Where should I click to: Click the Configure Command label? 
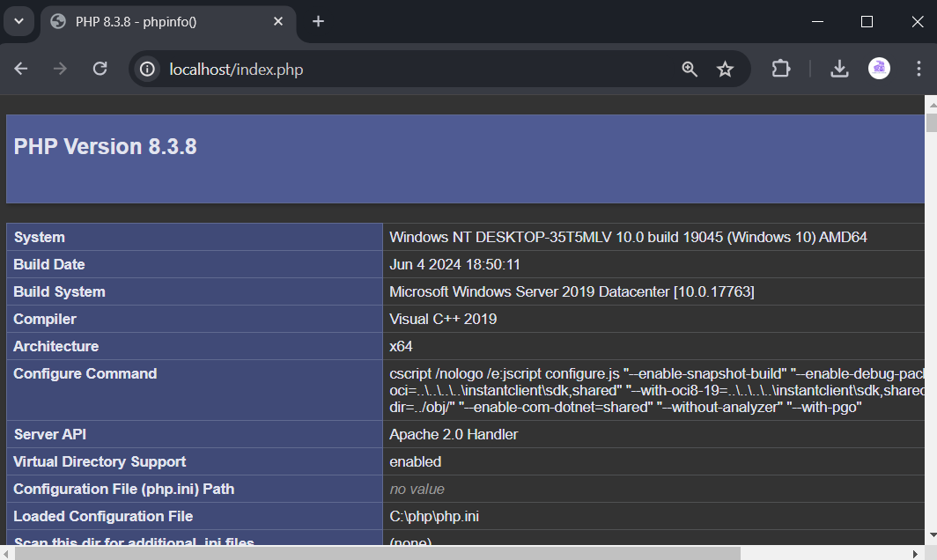pos(85,373)
